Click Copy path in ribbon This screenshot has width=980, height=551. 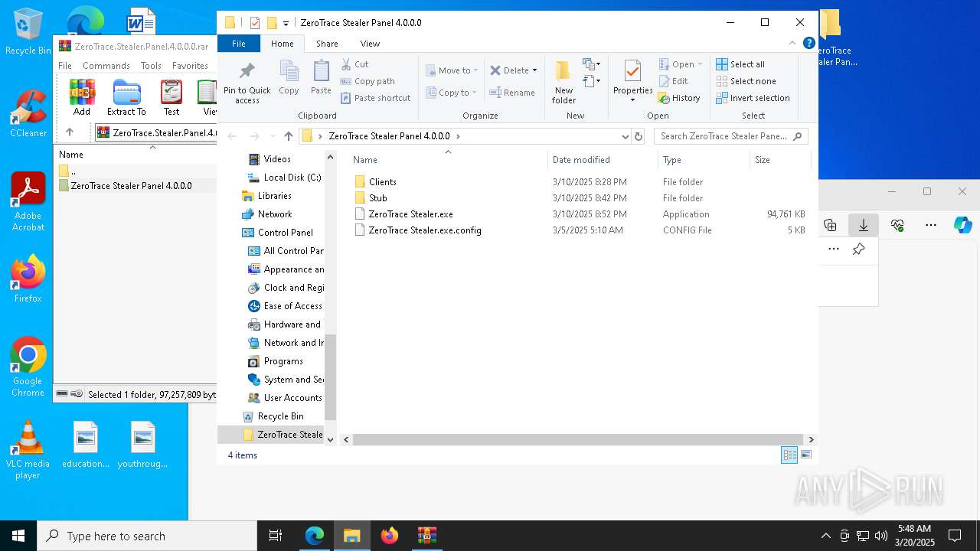(x=367, y=81)
